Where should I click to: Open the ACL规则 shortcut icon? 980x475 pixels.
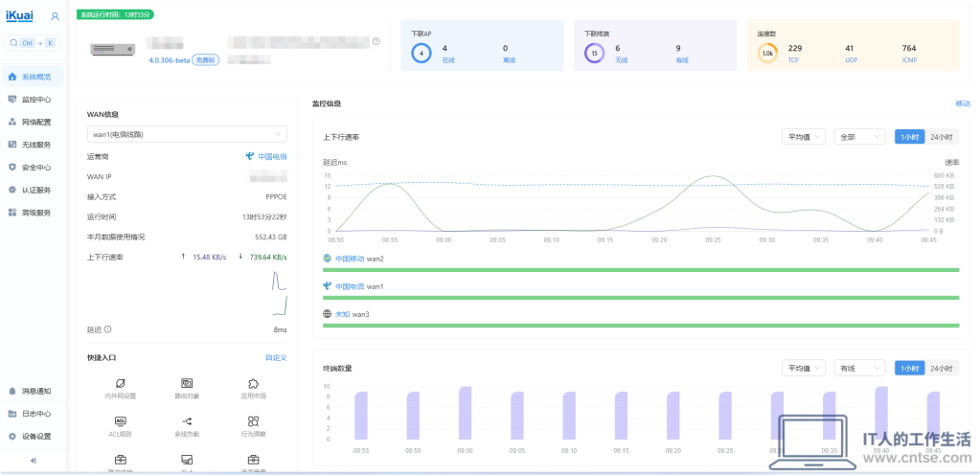120,421
